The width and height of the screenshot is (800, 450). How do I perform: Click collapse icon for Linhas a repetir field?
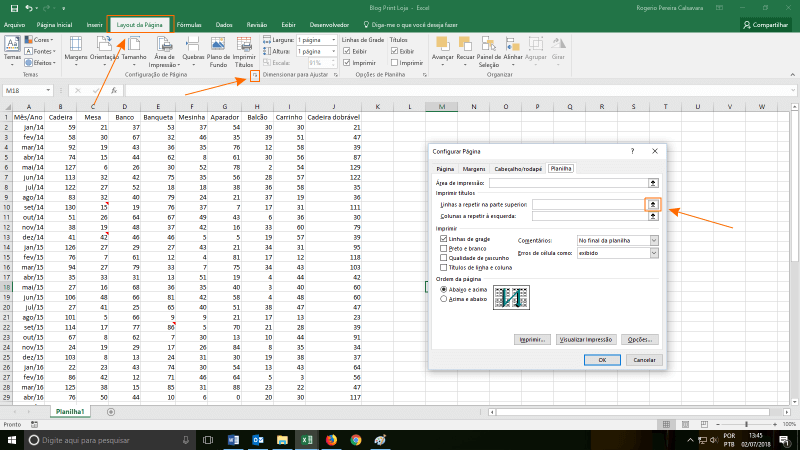pyautogui.click(x=653, y=204)
